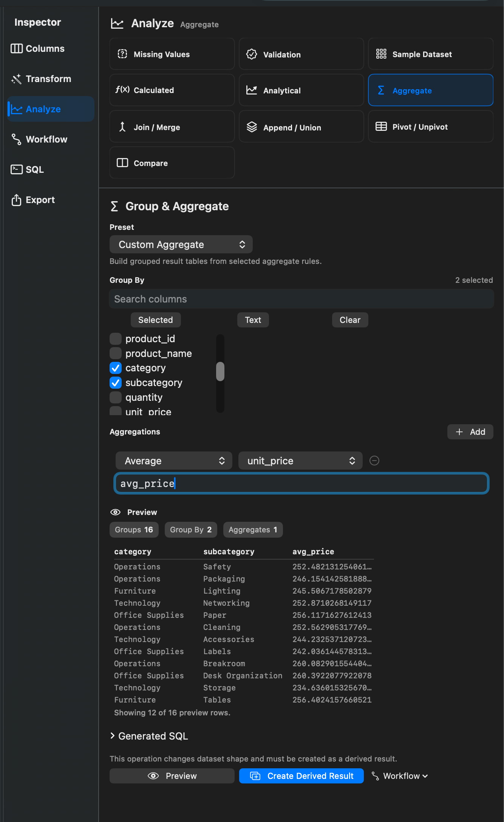
Task: Click the Pivot / Unpivot table icon
Action: pyautogui.click(x=381, y=126)
